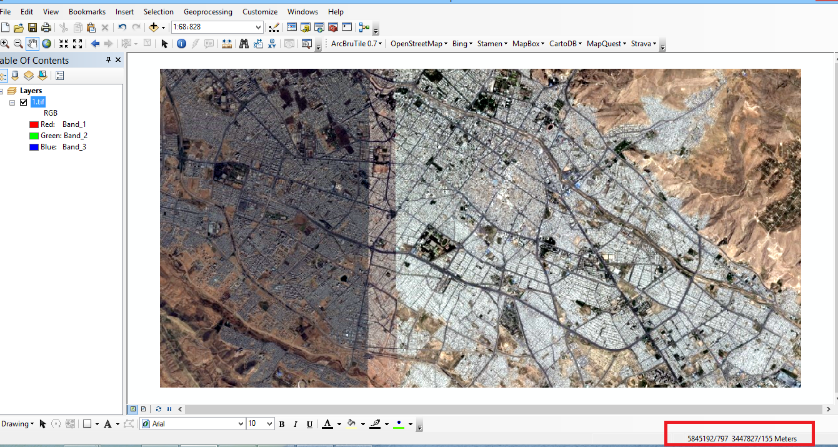Open ArcToolbox window
Screen dimensions: 838x447
tap(333, 27)
